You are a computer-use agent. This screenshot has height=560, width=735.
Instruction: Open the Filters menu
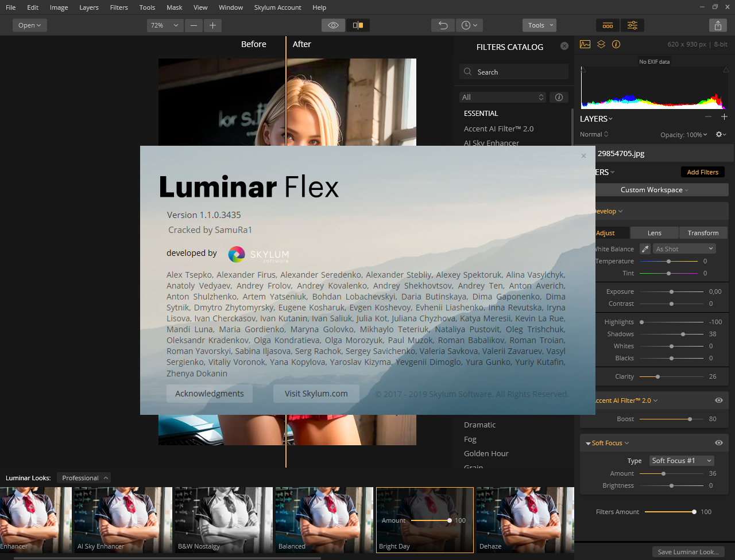119,7
